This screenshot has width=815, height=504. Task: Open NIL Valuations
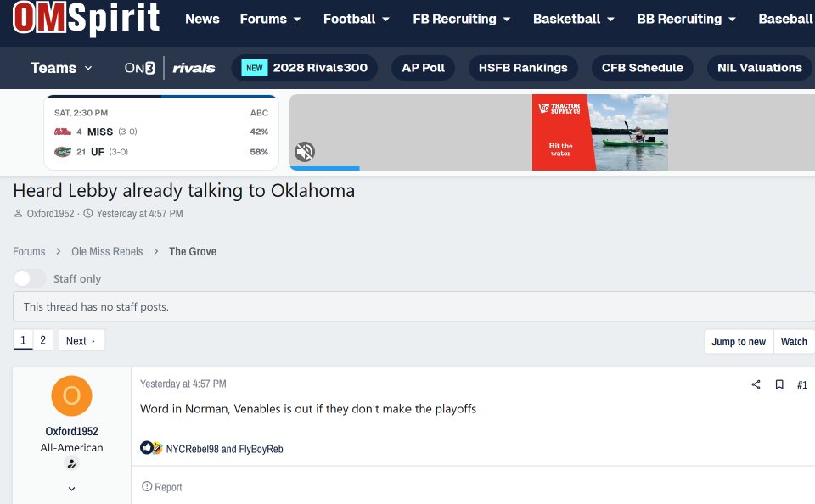(759, 68)
